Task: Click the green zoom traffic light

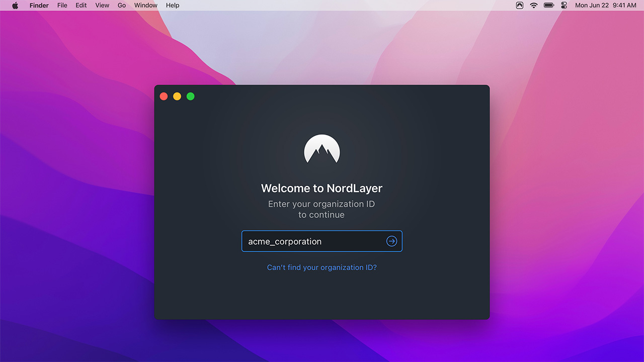Action: 190,96
